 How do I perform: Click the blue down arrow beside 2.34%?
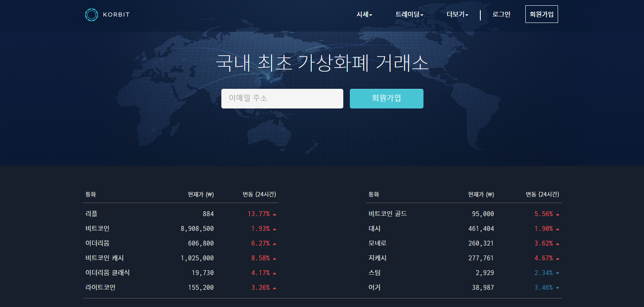(x=558, y=273)
